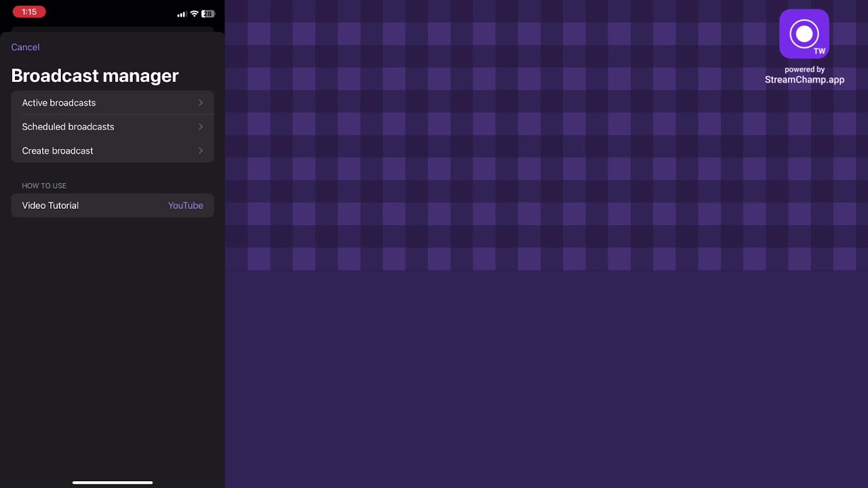Image resolution: width=868 pixels, height=488 pixels.
Task: Open Active broadcasts
Action: pyautogui.click(x=113, y=103)
